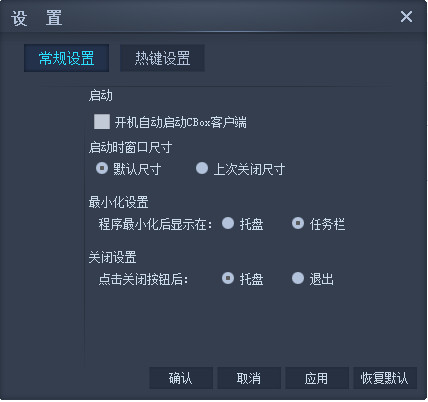Select the 默认尺寸 radio option
This screenshot has height=402, width=428.
point(102,168)
